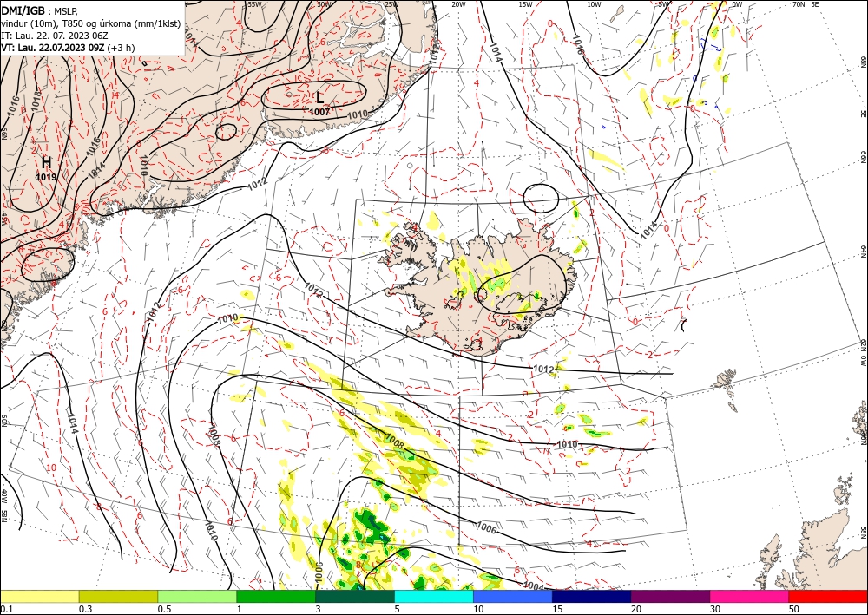Click the '10W' longitude label

click(x=594, y=4)
